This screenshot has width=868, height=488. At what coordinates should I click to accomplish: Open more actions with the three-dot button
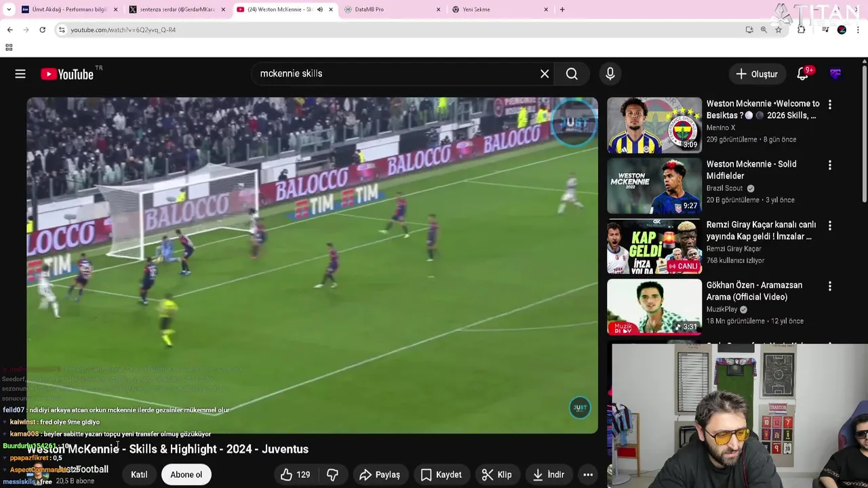tap(588, 474)
